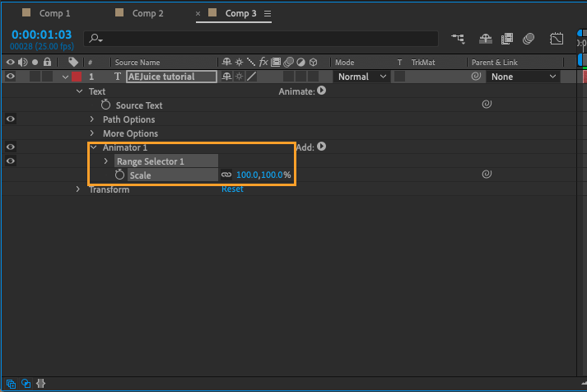The width and height of the screenshot is (587, 392).
Task: Toggle the Transfer Controls pane bottom icon
Action: [x=26, y=384]
